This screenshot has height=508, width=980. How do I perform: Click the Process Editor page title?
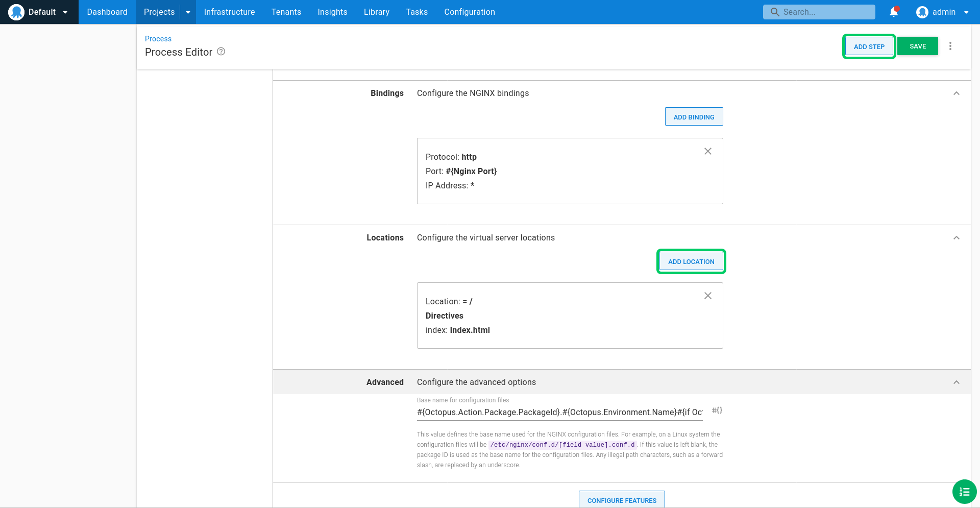pos(179,52)
